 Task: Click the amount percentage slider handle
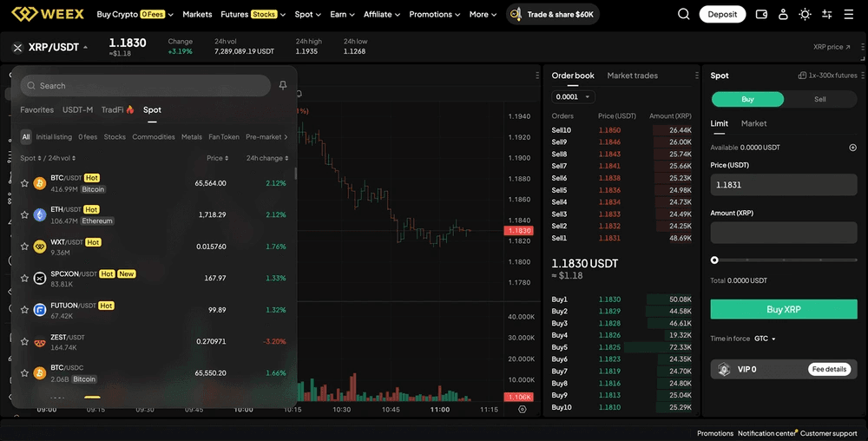[714, 260]
